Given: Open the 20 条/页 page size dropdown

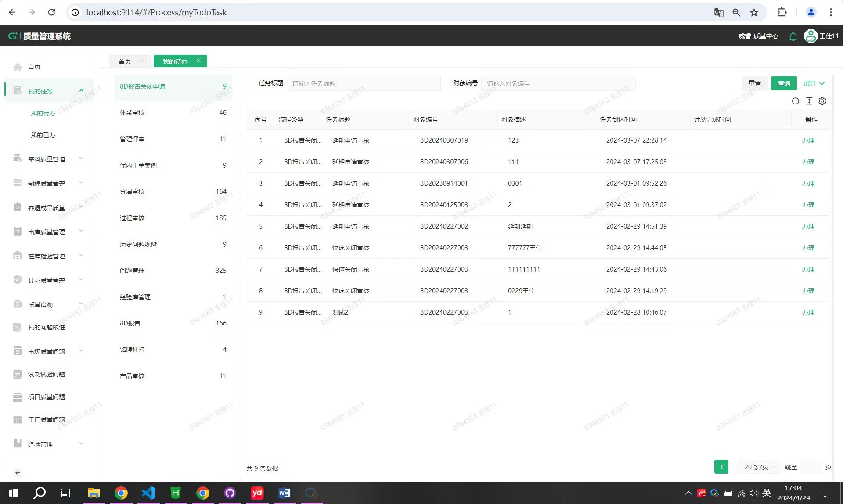Looking at the screenshot, I should [760, 467].
